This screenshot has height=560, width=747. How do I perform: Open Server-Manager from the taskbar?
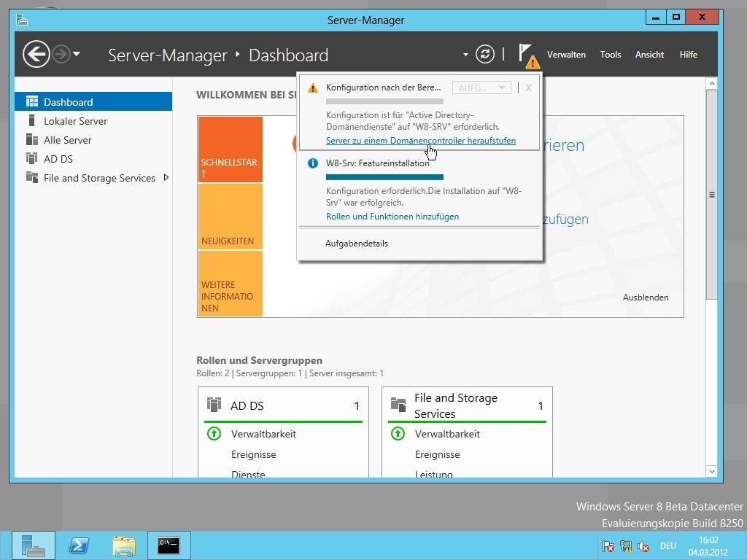tap(34, 545)
